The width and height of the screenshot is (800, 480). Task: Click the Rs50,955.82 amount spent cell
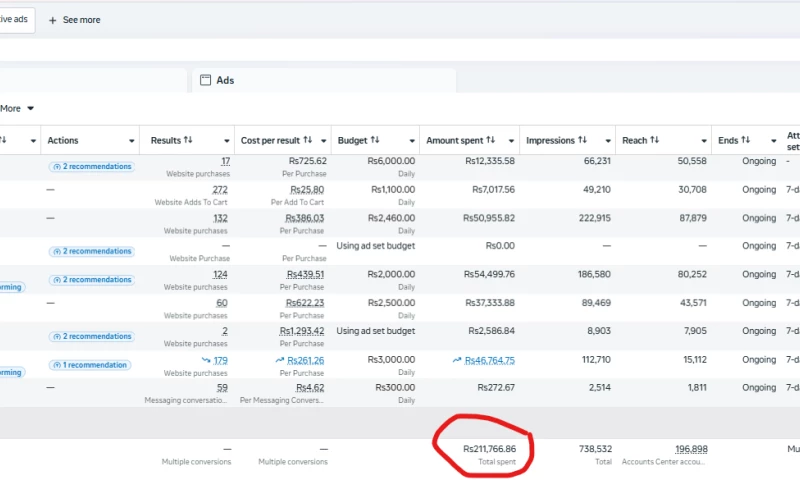pos(489,218)
